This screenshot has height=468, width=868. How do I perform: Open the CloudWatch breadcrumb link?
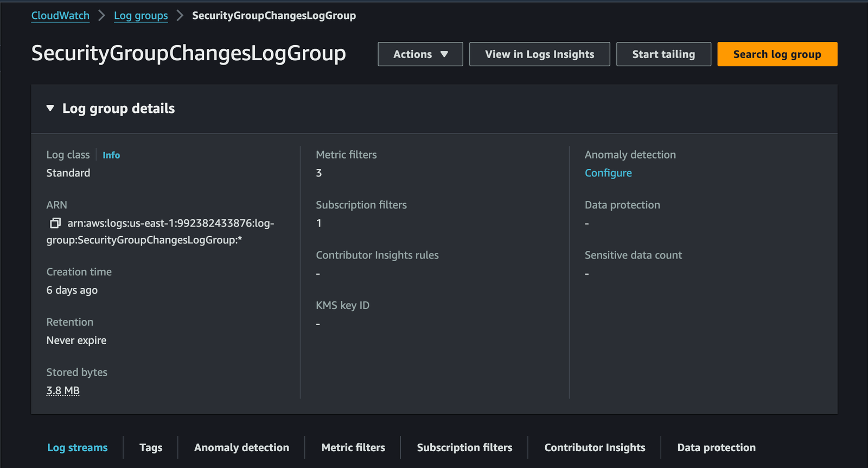[x=60, y=16]
